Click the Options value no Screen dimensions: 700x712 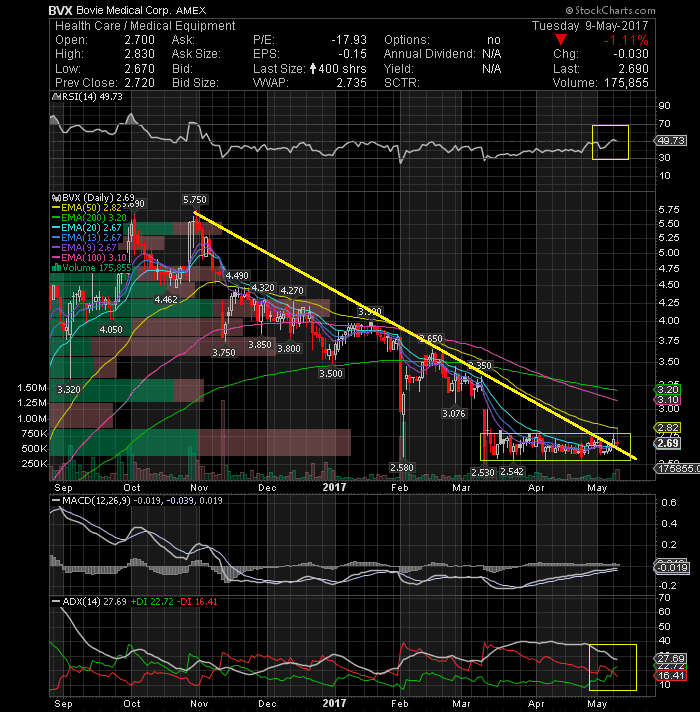point(493,40)
